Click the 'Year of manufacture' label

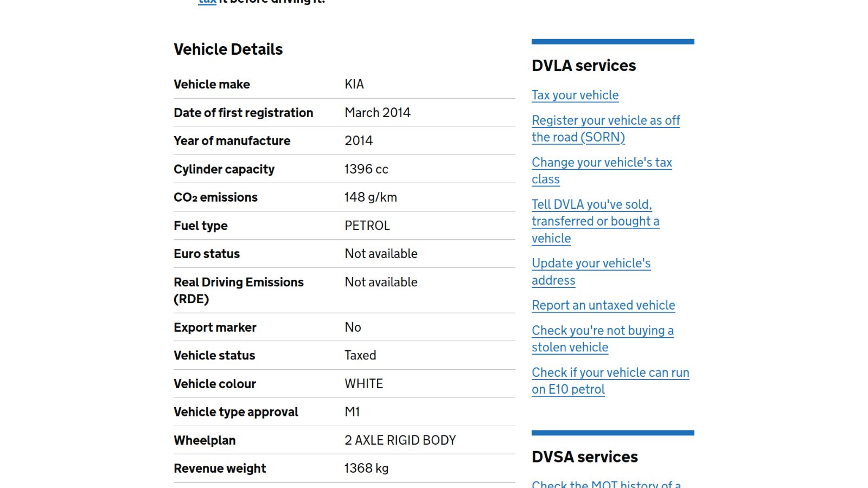tap(232, 141)
